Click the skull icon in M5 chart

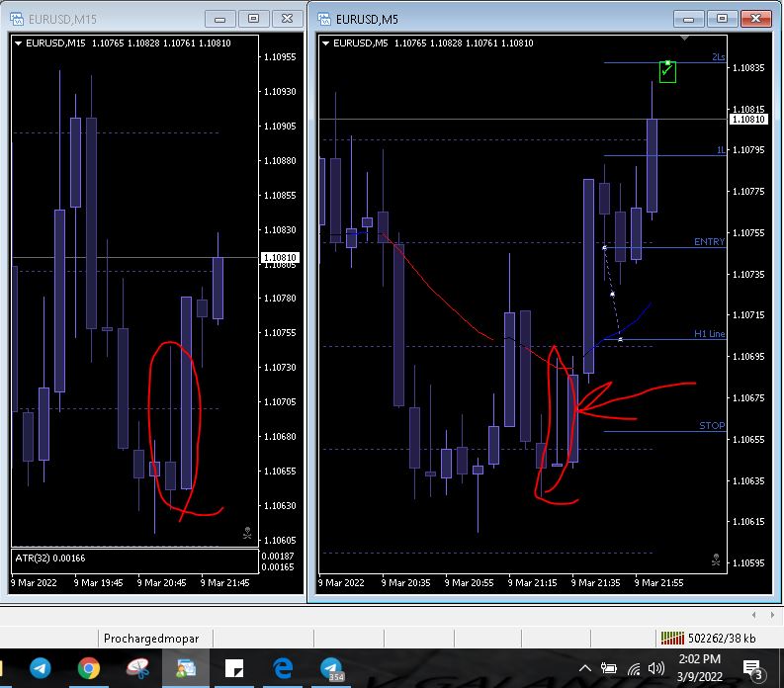(x=716, y=560)
